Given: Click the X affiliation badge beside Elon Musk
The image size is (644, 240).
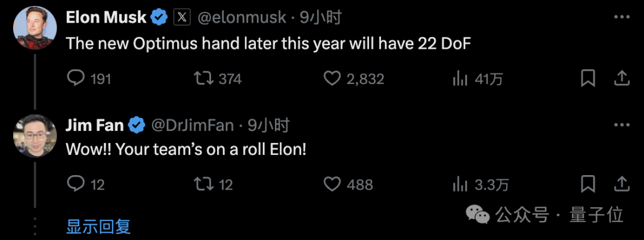Looking at the screenshot, I should coord(182,18).
